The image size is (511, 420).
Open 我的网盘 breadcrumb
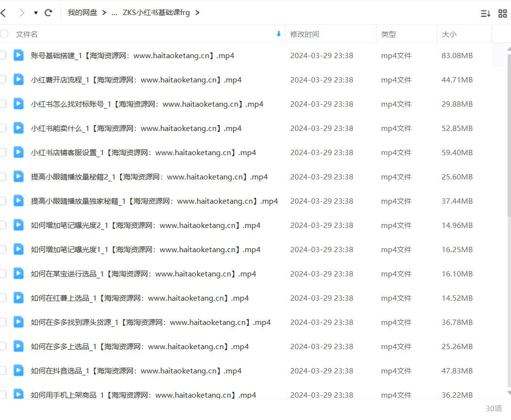point(82,13)
